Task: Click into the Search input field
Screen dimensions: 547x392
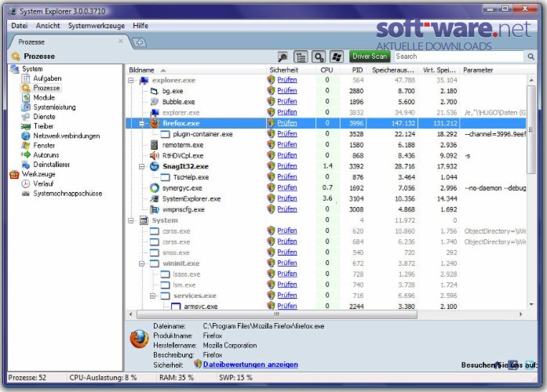Action: point(459,56)
